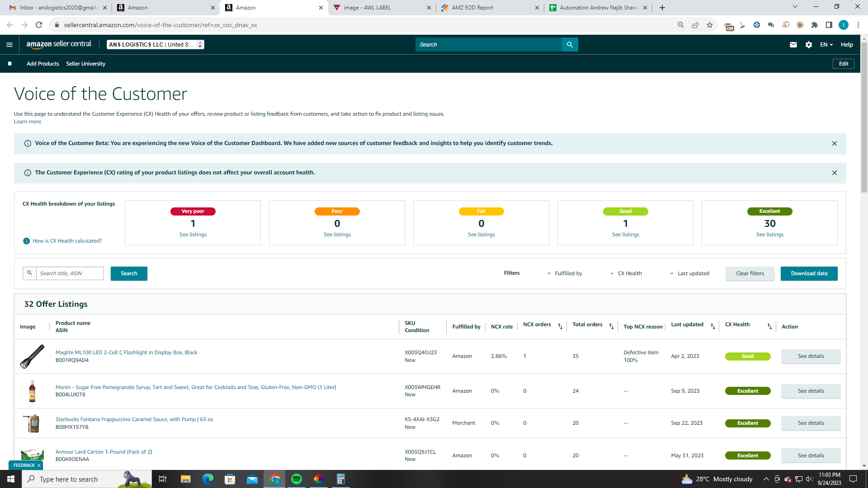868x488 pixels.
Task: Open Seller University in the nav bar
Action: 86,64
